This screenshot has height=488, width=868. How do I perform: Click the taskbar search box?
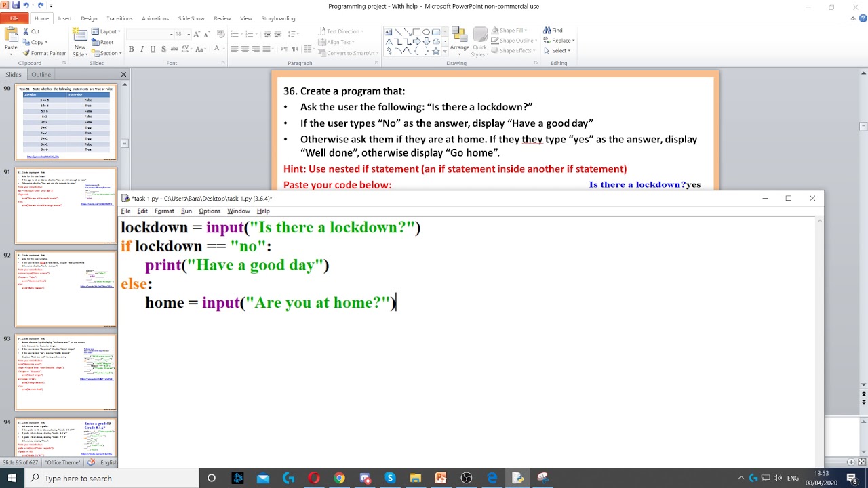tap(112, 478)
